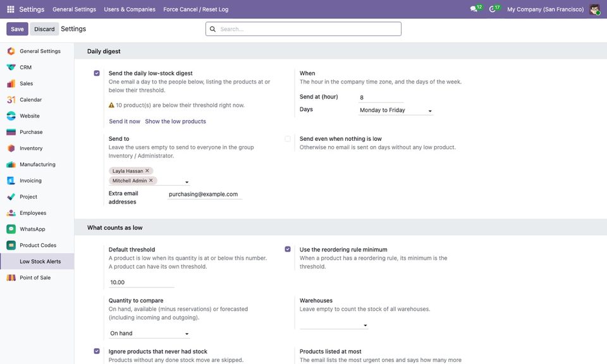Click the Invoicing icon in sidebar
The image size is (607, 364).
[x=11, y=181]
